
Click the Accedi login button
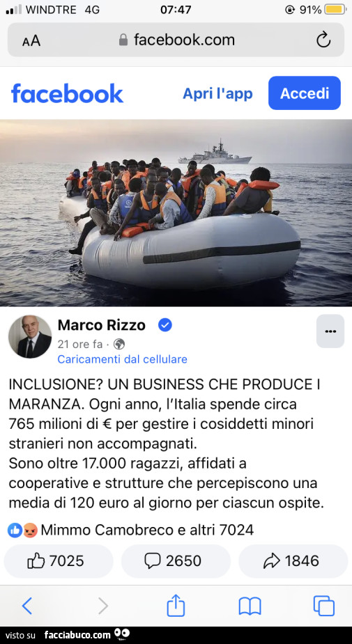(x=305, y=93)
